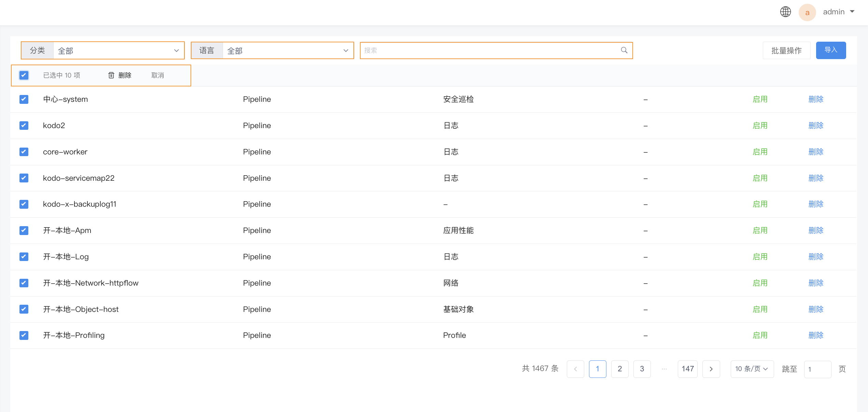
Task: Click the Profile category cell
Action: pos(454,335)
